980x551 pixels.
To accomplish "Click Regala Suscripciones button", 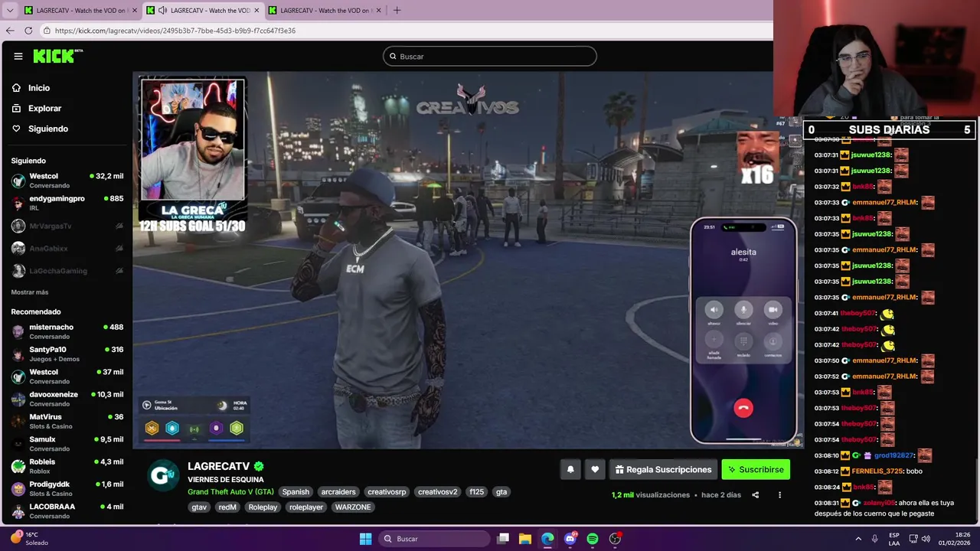I will pyautogui.click(x=663, y=470).
